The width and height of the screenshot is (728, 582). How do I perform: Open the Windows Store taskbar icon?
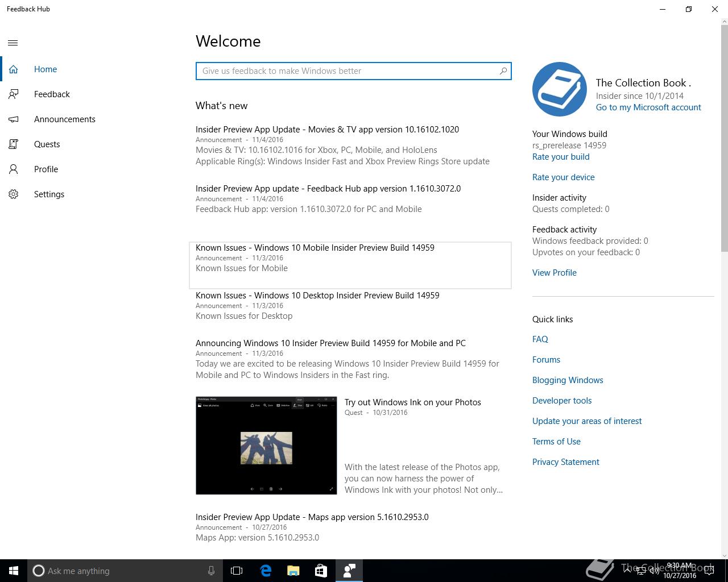point(321,571)
